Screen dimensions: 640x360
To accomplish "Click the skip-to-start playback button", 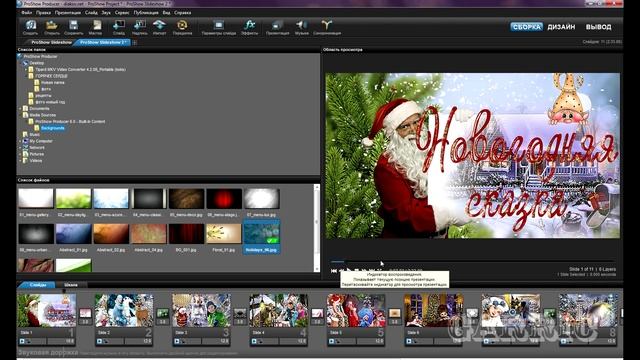I will 333,271.
